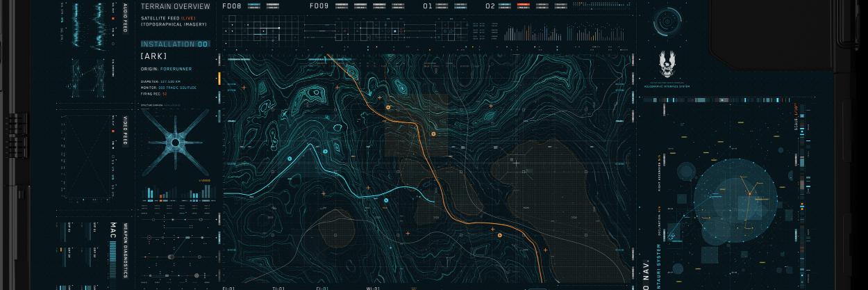
Task: Click the highlighted cyan indicator next to FD08
Action: [253, 4]
